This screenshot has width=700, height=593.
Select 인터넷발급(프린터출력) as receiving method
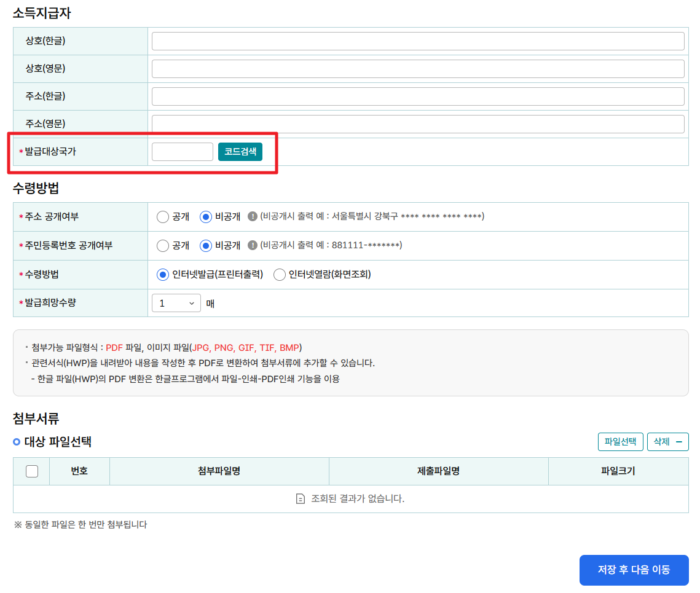[163, 275]
